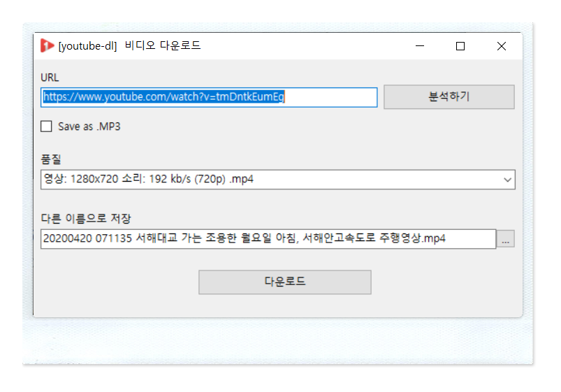Click the 'Save as .MP3' label text
Viewport: 561px width, 392px height.
[89, 126]
